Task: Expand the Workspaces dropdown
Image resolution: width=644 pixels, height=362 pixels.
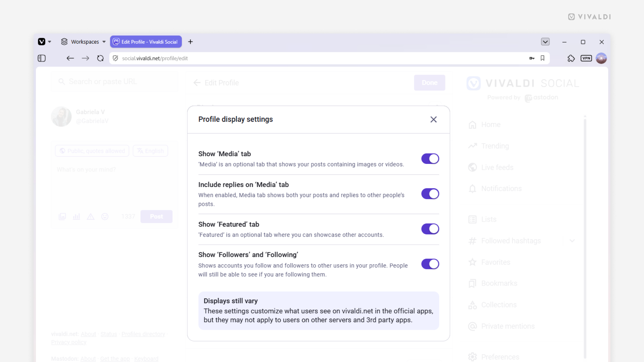Action: click(83, 42)
